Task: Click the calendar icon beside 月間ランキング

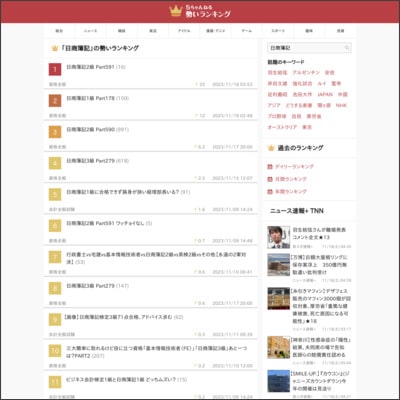Action: (270, 179)
